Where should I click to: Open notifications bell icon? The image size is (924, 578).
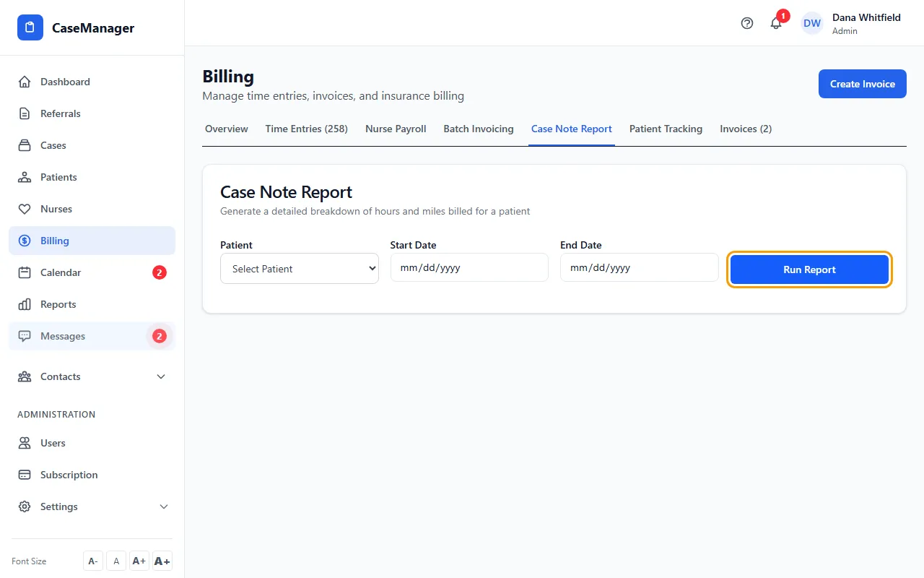point(776,23)
